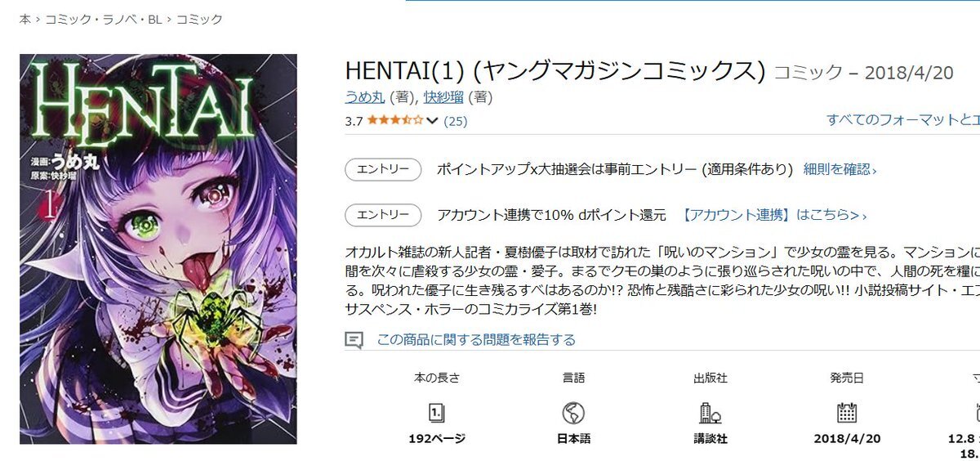Click the first エントリー button
The width and height of the screenshot is (980, 461).
pos(383,169)
